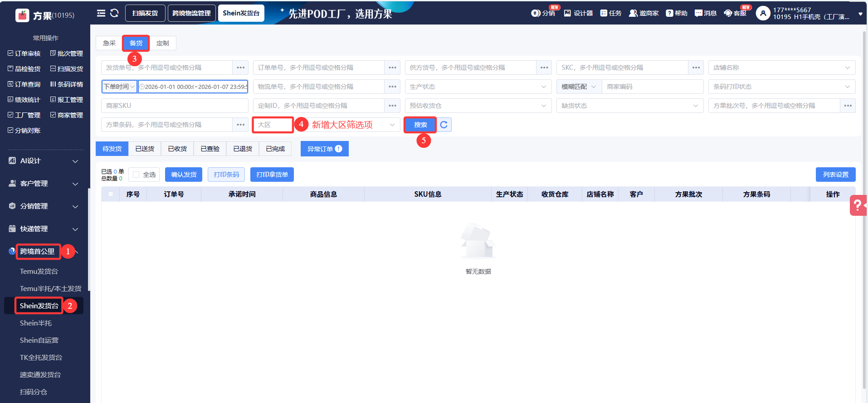Open Shein半托 in sidebar
868x403 pixels.
coord(36,323)
